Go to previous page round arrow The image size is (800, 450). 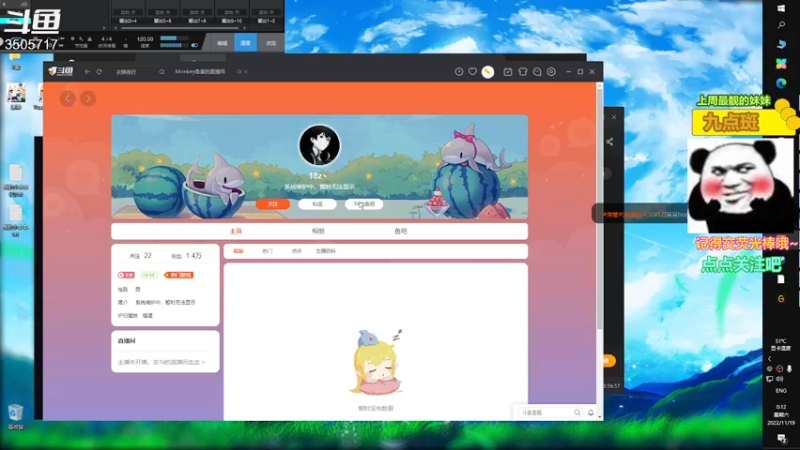tap(67, 98)
